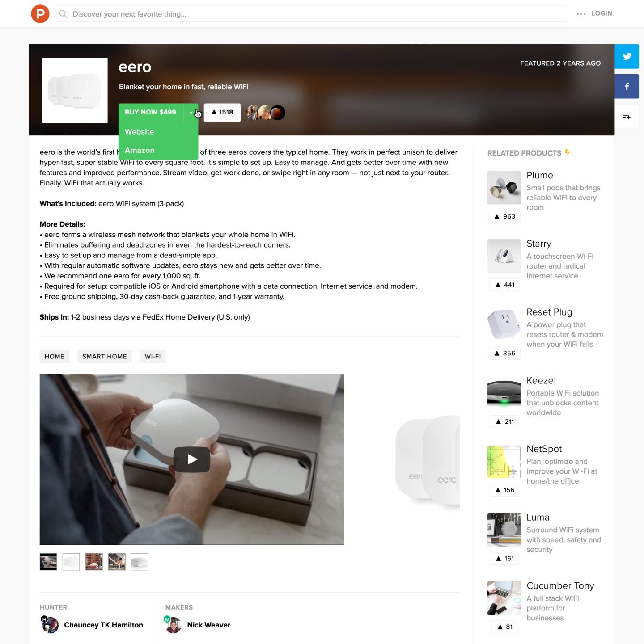Toggle the Buy Now dropdown arrow

[191, 113]
